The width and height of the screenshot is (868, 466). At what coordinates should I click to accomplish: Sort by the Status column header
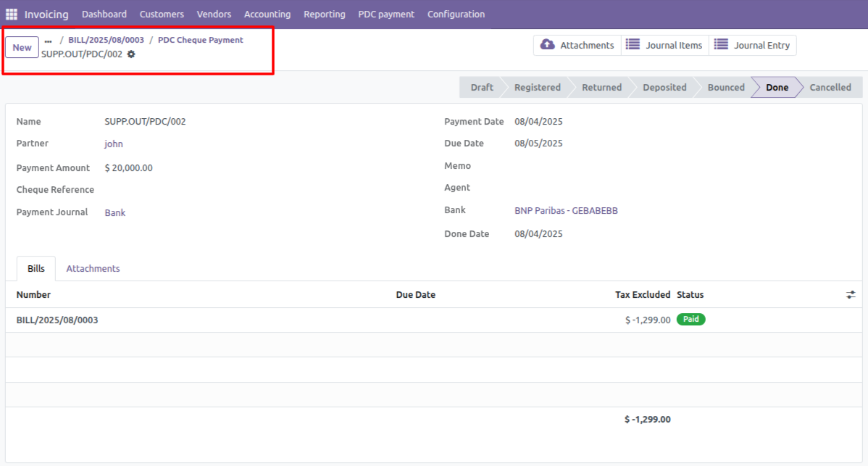690,295
